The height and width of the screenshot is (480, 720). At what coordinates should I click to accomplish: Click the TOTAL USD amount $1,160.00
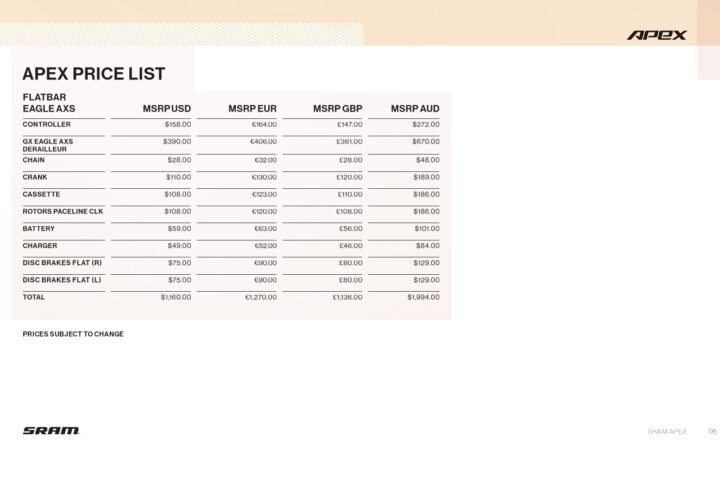coord(175,297)
